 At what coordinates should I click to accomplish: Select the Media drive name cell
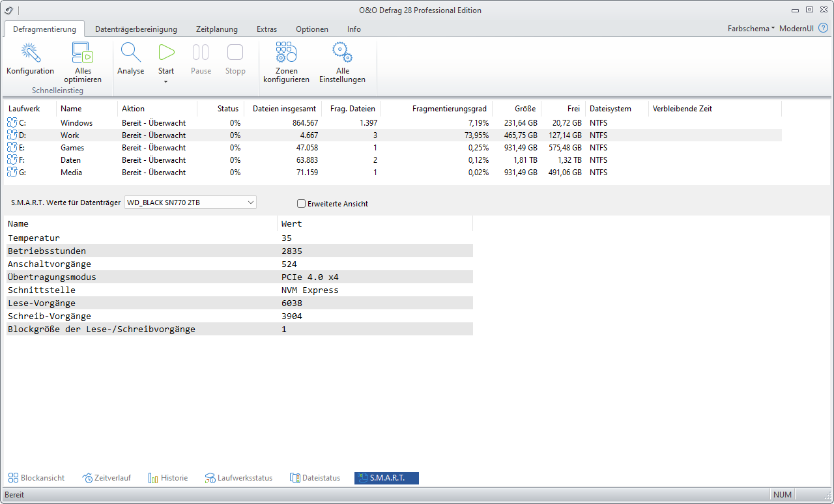tap(71, 173)
